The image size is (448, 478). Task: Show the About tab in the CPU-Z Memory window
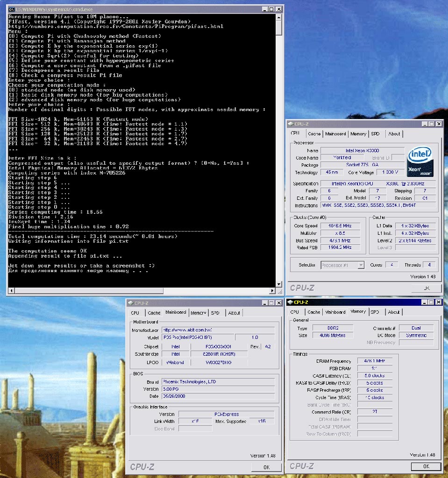pos(394,312)
